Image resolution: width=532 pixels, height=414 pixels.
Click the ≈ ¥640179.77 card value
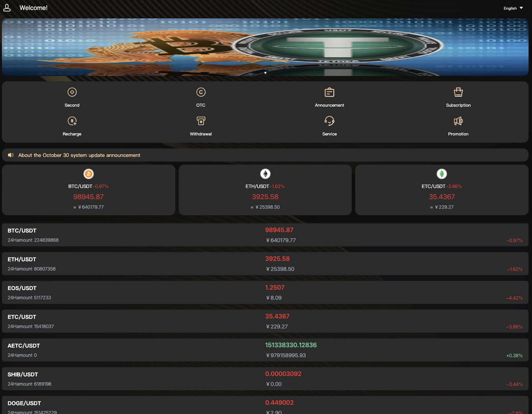(89, 207)
